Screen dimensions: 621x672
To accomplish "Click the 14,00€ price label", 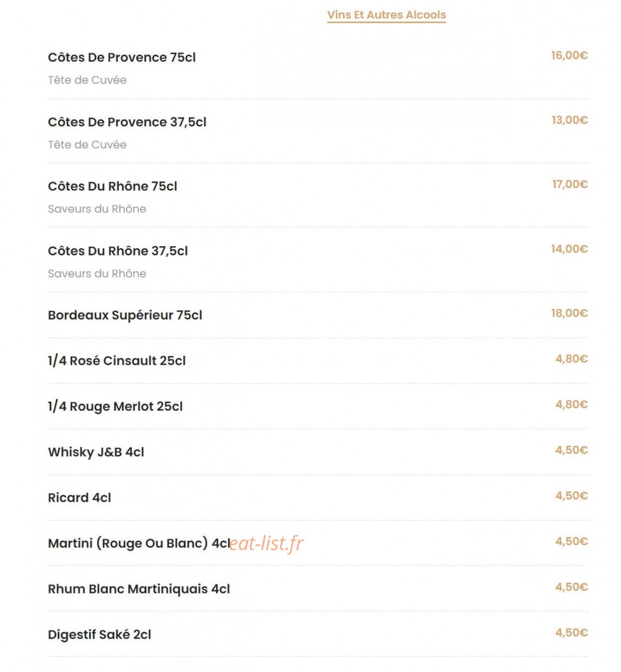I will pyautogui.click(x=569, y=249).
